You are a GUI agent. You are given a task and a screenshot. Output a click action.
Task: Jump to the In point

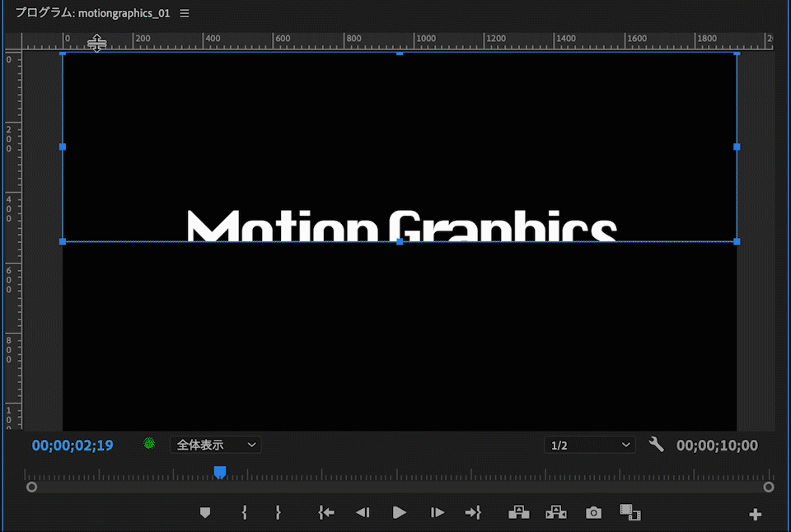point(326,513)
